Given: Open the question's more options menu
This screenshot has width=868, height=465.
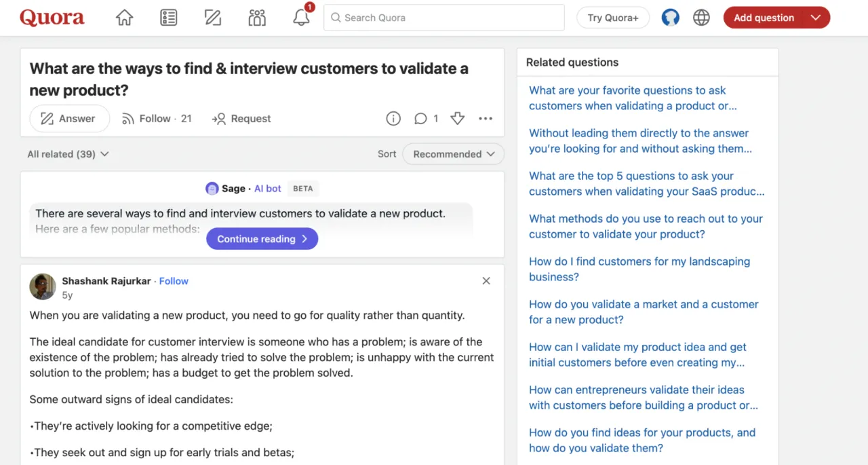Looking at the screenshot, I should pos(486,118).
